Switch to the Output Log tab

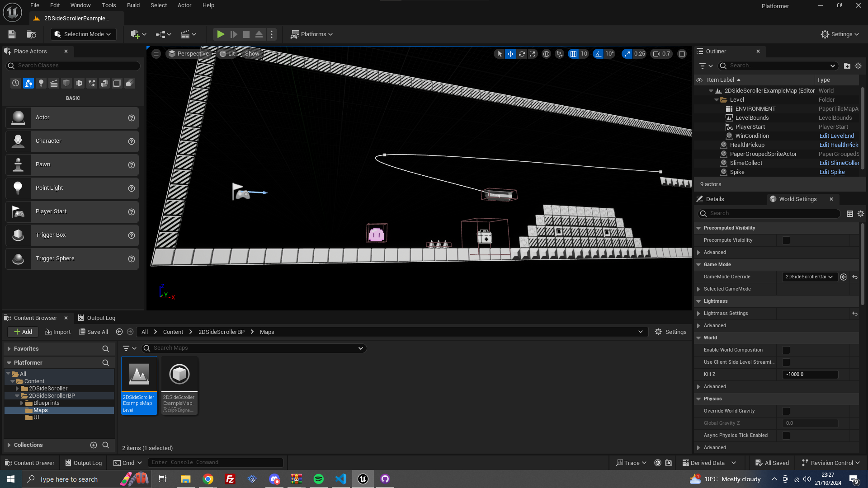point(96,318)
